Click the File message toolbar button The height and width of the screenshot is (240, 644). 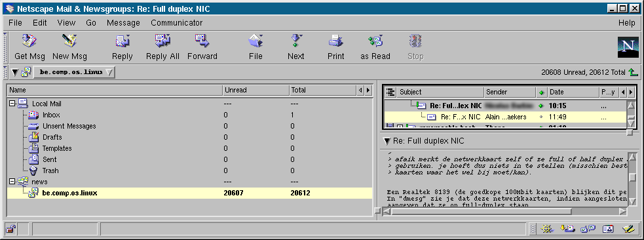pos(256,47)
